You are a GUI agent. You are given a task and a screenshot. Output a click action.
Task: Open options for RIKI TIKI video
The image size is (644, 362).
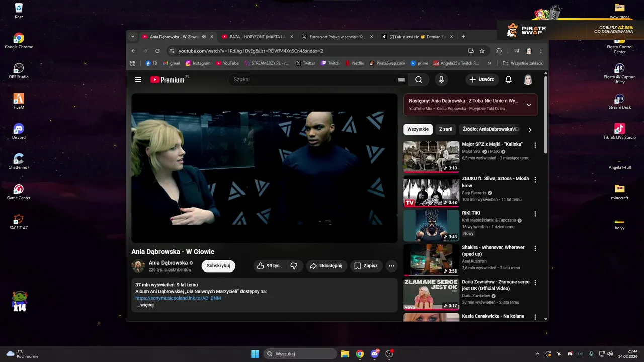click(x=535, y=214)
